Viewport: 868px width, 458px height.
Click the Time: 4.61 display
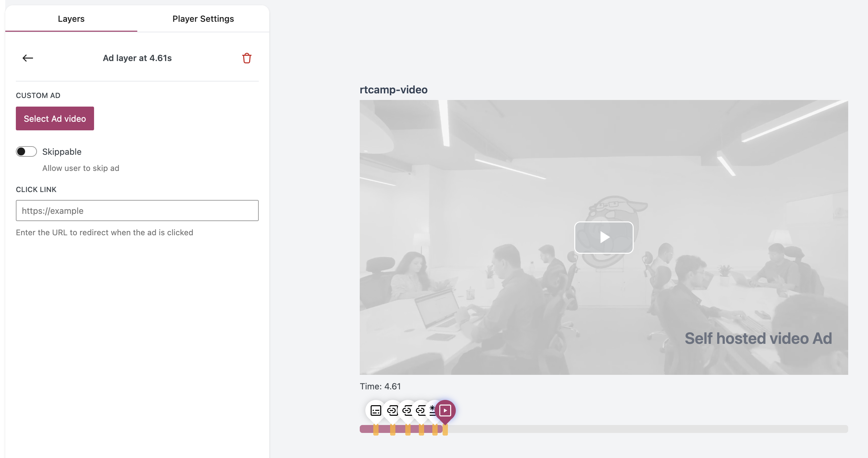point(380,386)
